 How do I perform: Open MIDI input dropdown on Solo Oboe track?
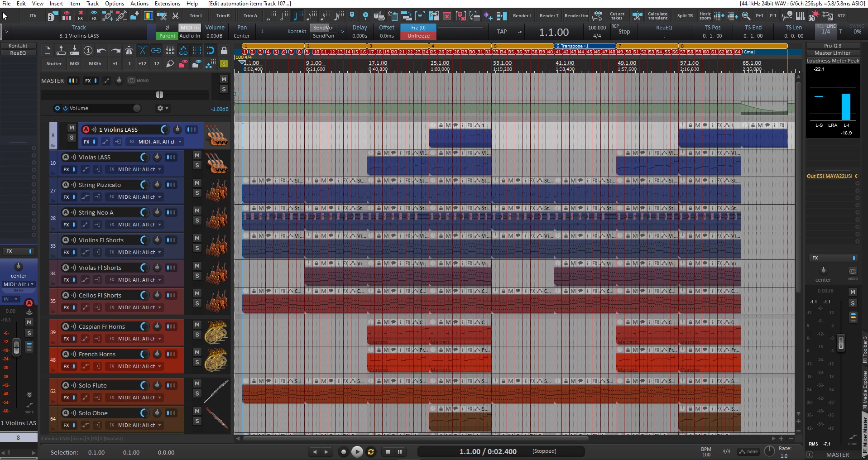(x=140, y=425)
